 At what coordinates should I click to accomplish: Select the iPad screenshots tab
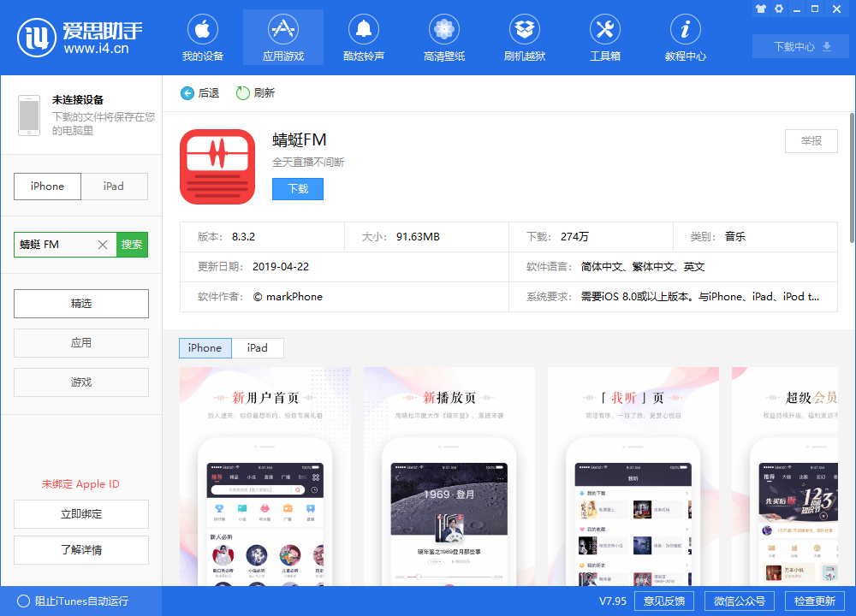[x=258, y=348]
